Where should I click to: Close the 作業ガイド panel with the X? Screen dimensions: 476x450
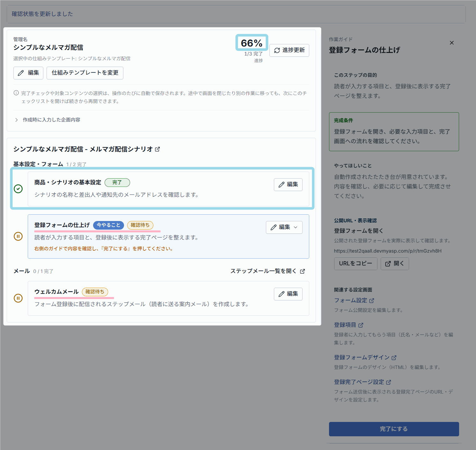(x=451, y=43)
